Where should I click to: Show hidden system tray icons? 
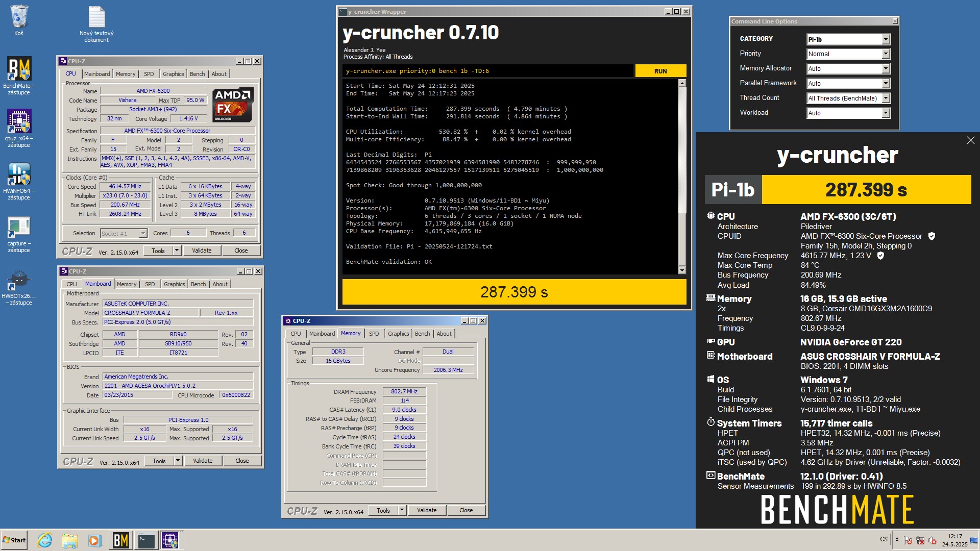click(897, 540)
